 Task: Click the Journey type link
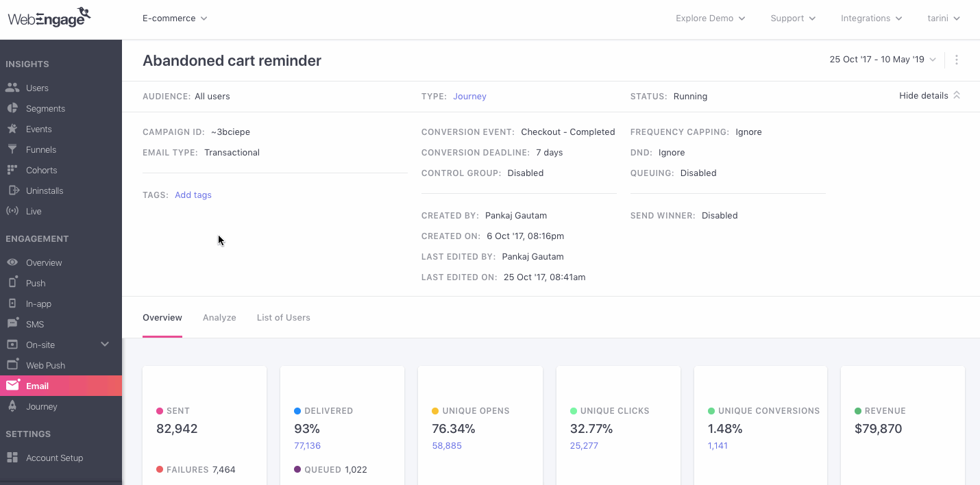(469, 97)
